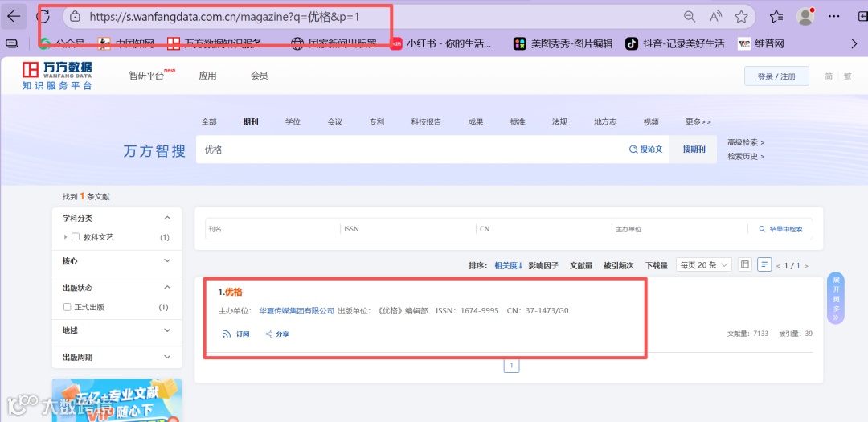Viewport: 868px width, 422px height.
Task: Click 搜论文 with the magnifier icon
Action: pos(645,150)
